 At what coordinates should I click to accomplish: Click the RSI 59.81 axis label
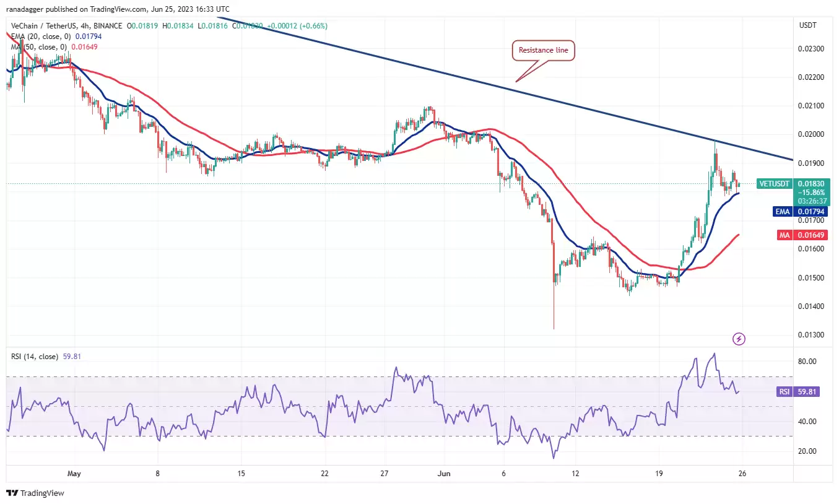tap(798, 392)
